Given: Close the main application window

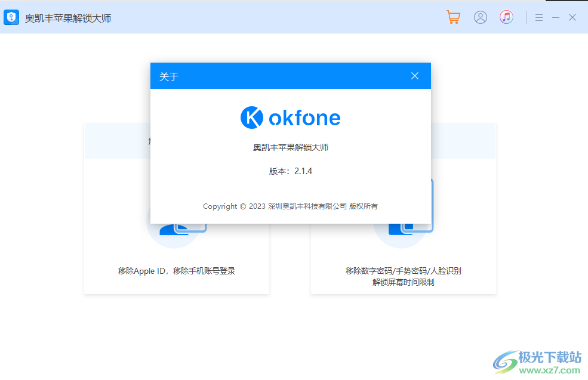Looking at the screenshot, I should 572,17.
